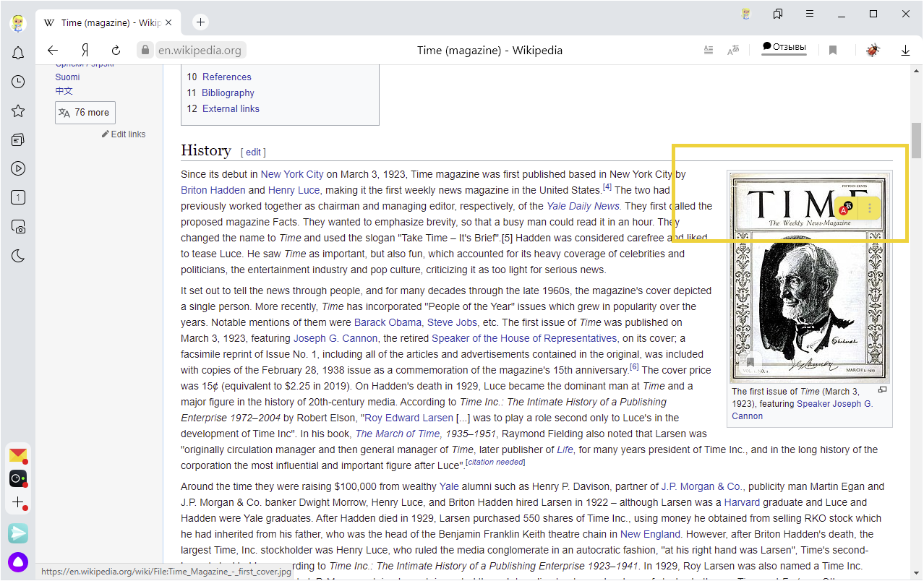This screenshot has width=924, height=581.
Task: Open the page translate icon in the address bar
Action: pos(734,51)
